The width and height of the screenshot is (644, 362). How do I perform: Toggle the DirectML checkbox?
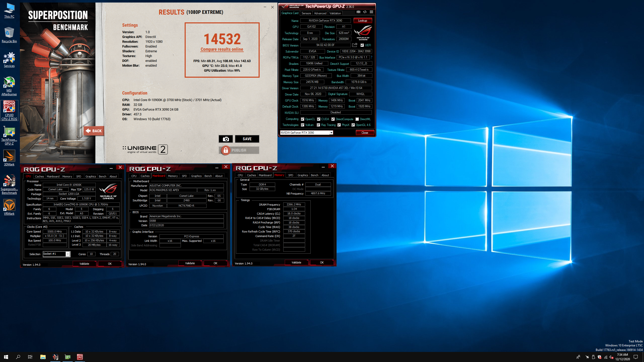coord(357,119)
